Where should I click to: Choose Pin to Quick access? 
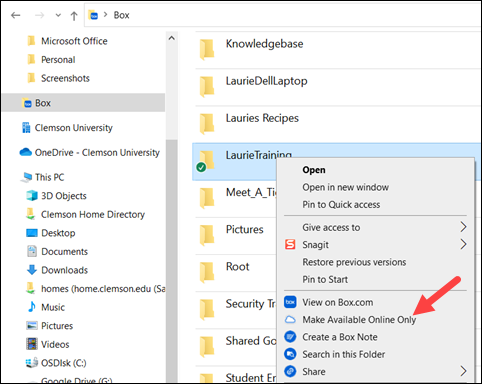pos(341,205)
